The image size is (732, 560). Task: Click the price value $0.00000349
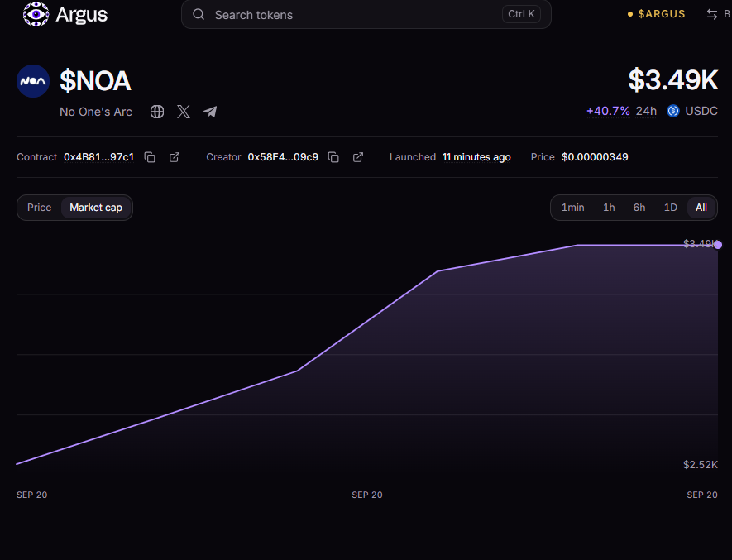click(x=595, y=157)
